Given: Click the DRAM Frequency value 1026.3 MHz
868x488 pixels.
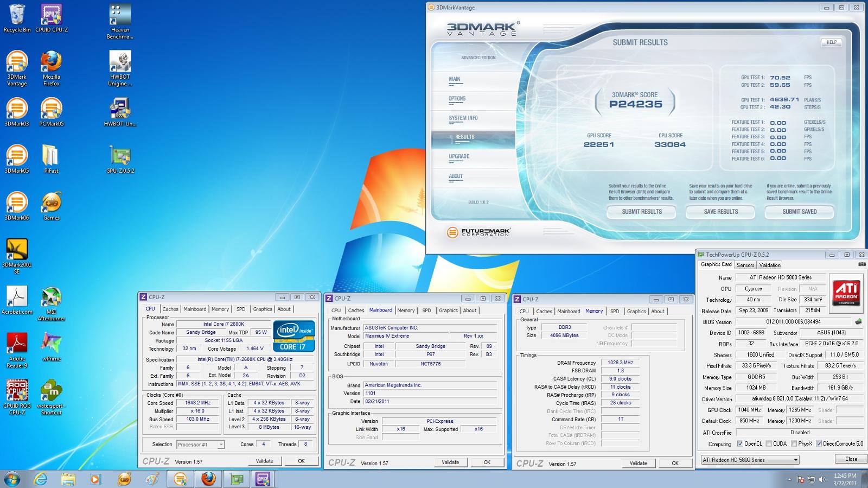Looking at the screenshot, I should pyautogui.click(x=621, y=363).
